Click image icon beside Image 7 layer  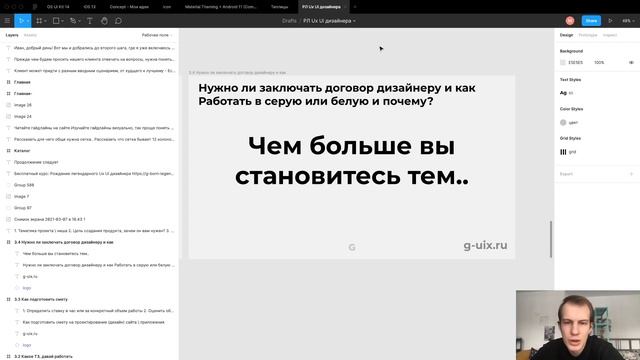pos(8,196)
